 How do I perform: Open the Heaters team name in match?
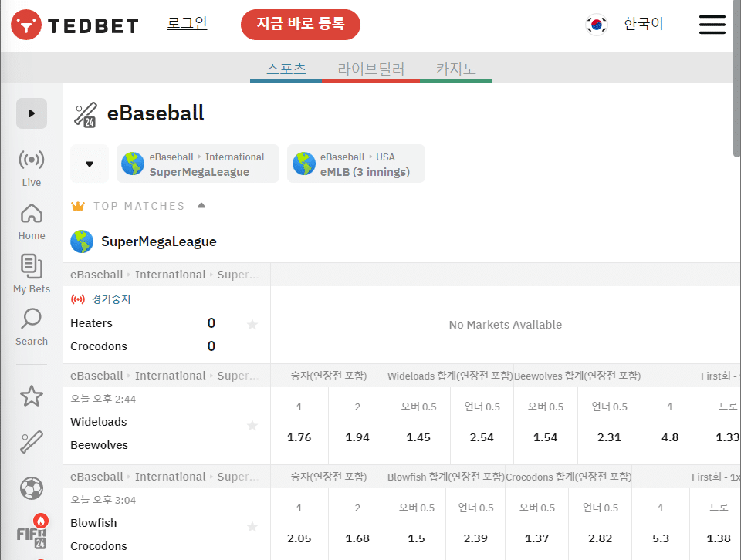(92, 323)
